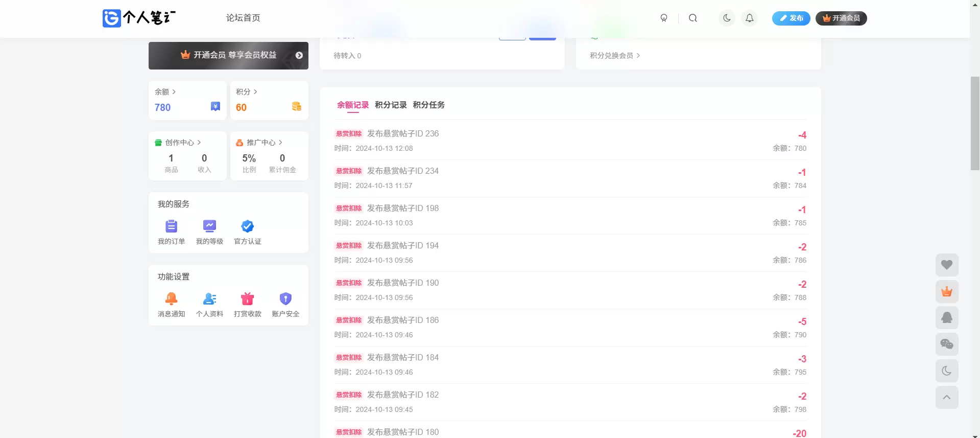Click 余额: 784 text
The height and width of the screenshot is (438, 980).
(790, 186)
